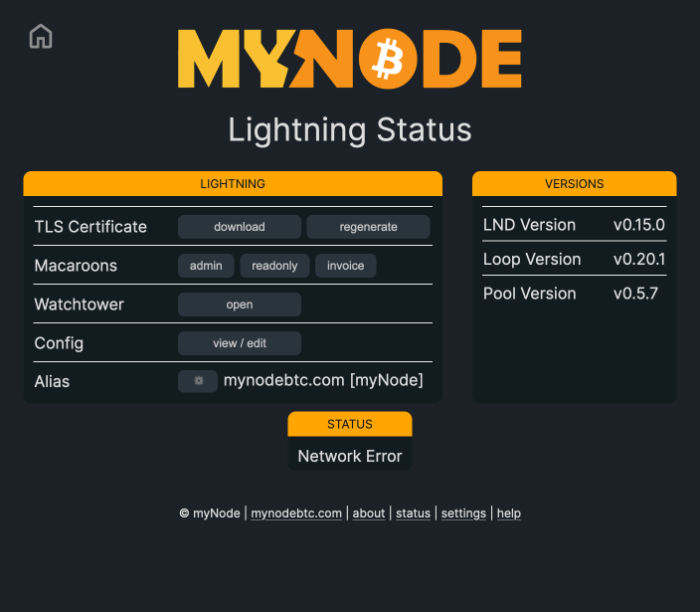Follow the status footer link
Image resolution: width=700 pixels, height=612 pixels.
tap(413, 513)
